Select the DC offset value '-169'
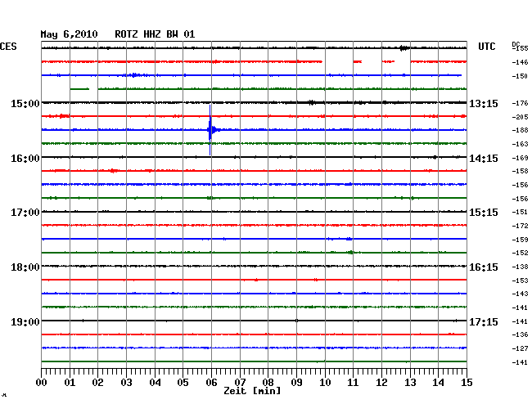The height and width of the screenshot is (404, 532). [x=520, y=158]
